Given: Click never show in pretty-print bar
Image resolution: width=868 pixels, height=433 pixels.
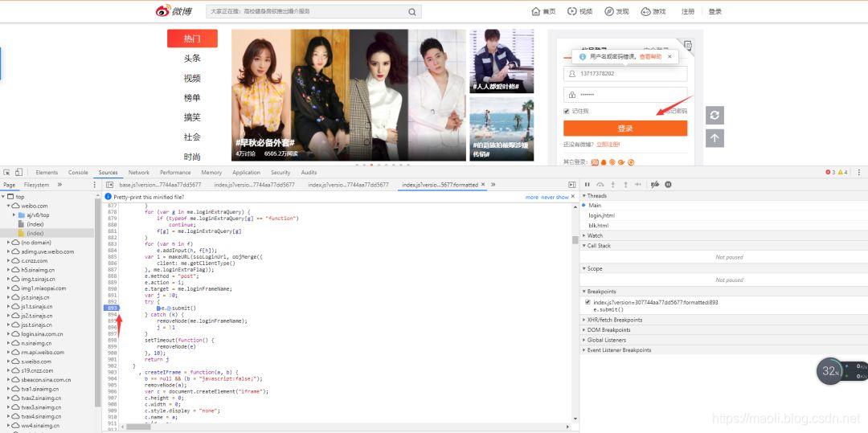Looking at the screenshot, I should point(555,197).
